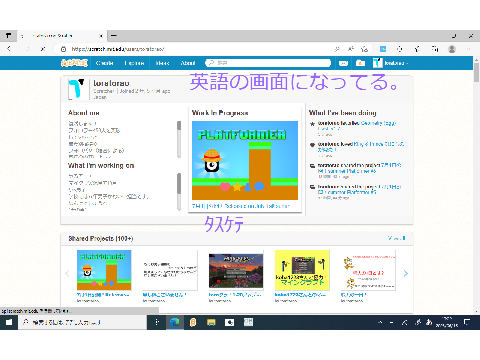The image size is (480, 360).
Task: Click the system tray clock
Action: click(447, 322)
